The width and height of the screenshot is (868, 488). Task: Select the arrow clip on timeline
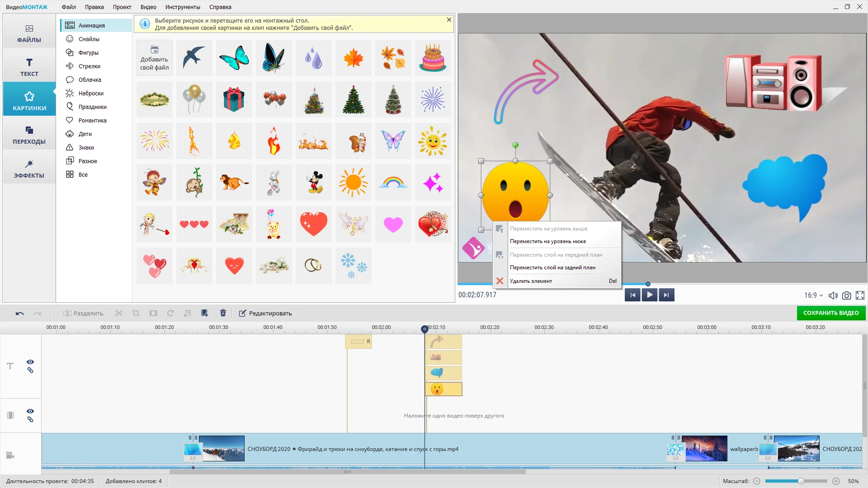pyautogui.click(x=443, y=342)
